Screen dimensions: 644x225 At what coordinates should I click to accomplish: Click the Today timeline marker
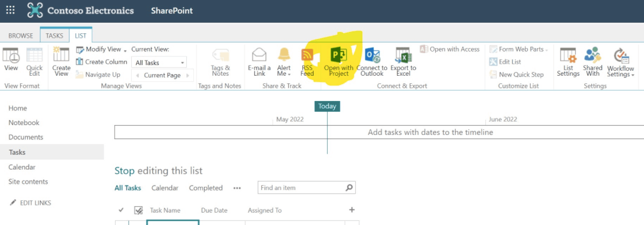tap(327, 106)
